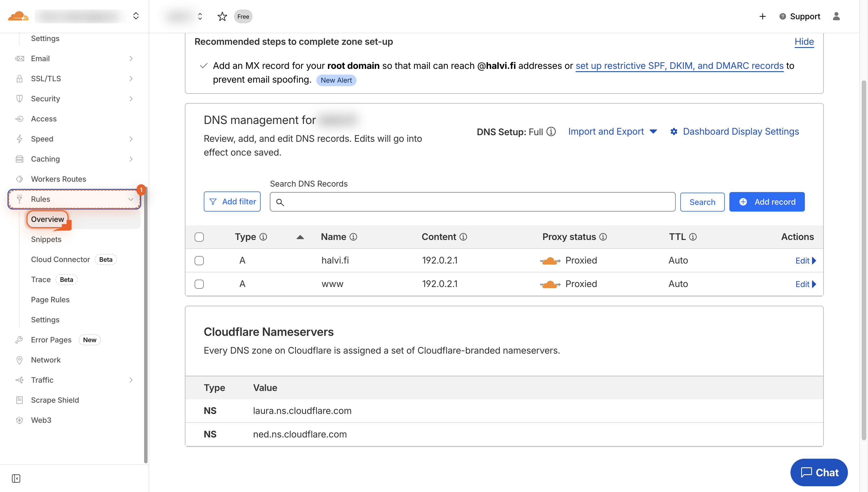Viewport: 868px width, 492px height.
Task: Select the halvi.fi A record checkbox
Action: click(199, 261)
